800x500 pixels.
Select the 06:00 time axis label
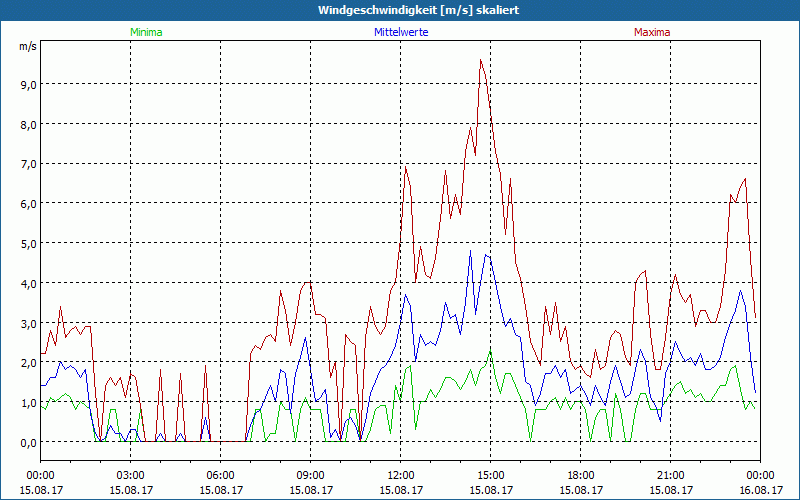(220, 474)
